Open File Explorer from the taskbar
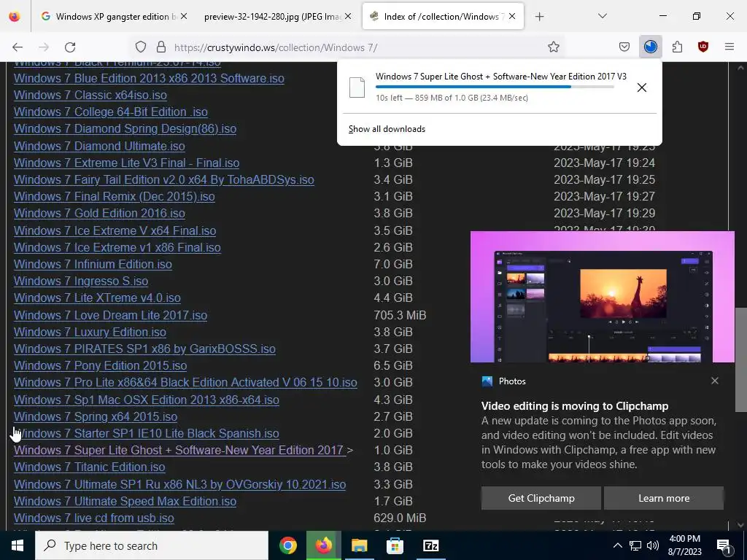This screenshot has height=560, width=747. coord(359,545)
